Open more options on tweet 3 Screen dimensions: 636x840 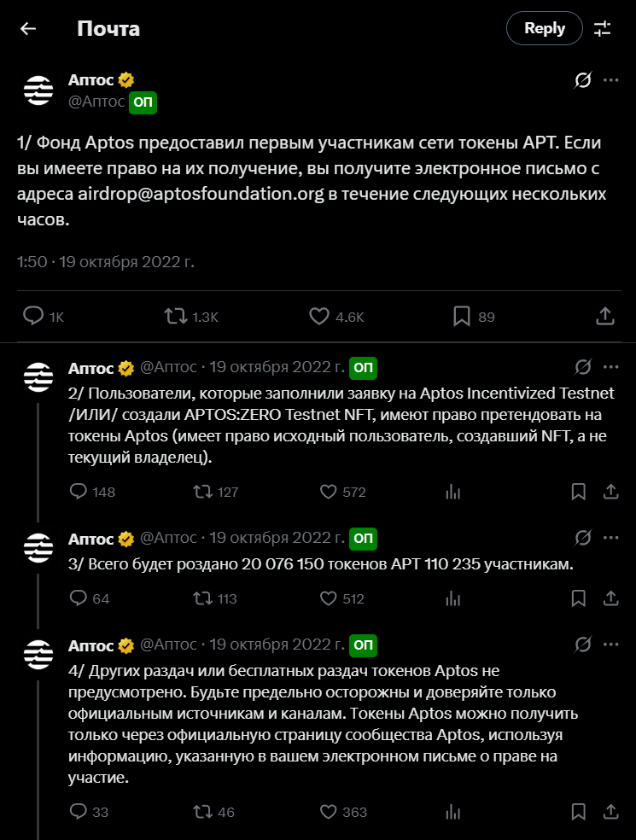pos(611,539)
